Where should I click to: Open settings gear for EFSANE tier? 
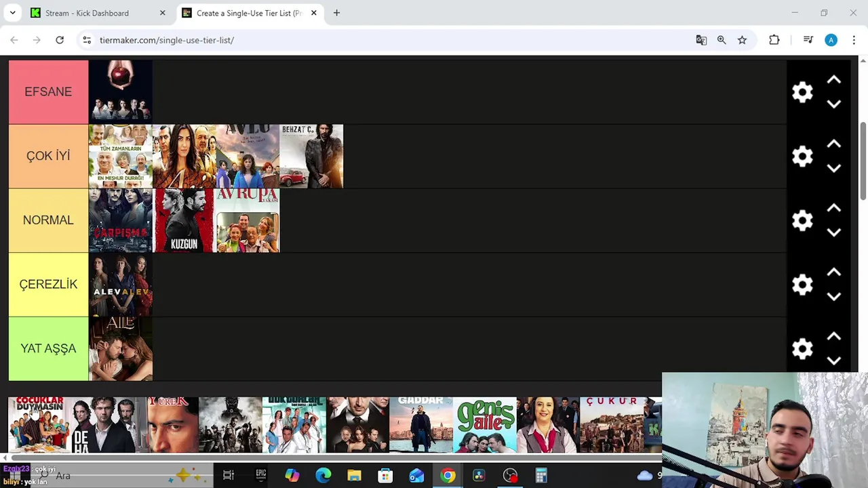(802, 92)
